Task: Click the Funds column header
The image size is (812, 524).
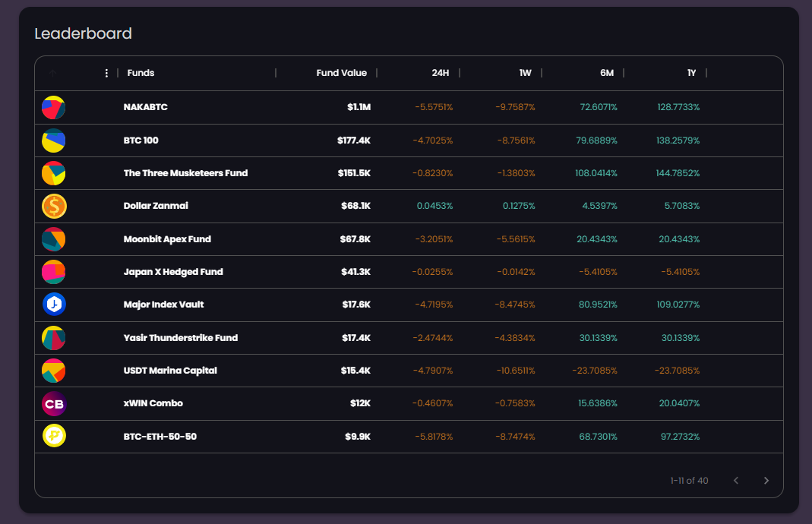Action: (x=141, y=73)
